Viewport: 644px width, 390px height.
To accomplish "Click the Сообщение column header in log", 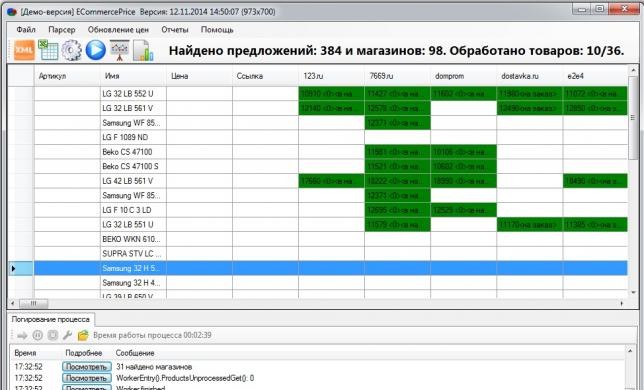I will pos(135,353).
